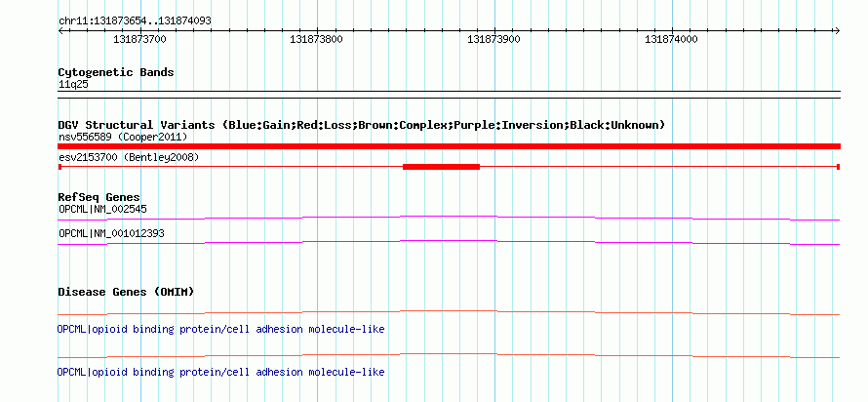
Task: Click ruler position 131873900
Action: (493, 39)
